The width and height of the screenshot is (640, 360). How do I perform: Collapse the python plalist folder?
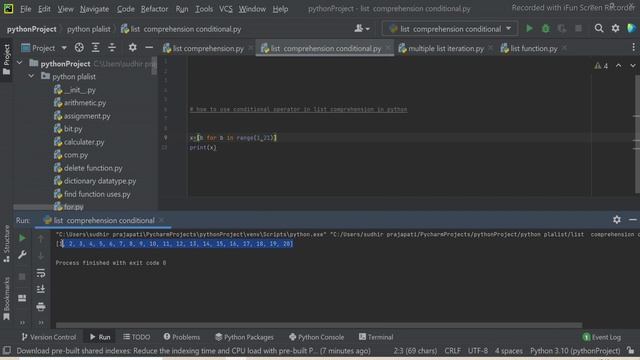(x=31, y=76)
